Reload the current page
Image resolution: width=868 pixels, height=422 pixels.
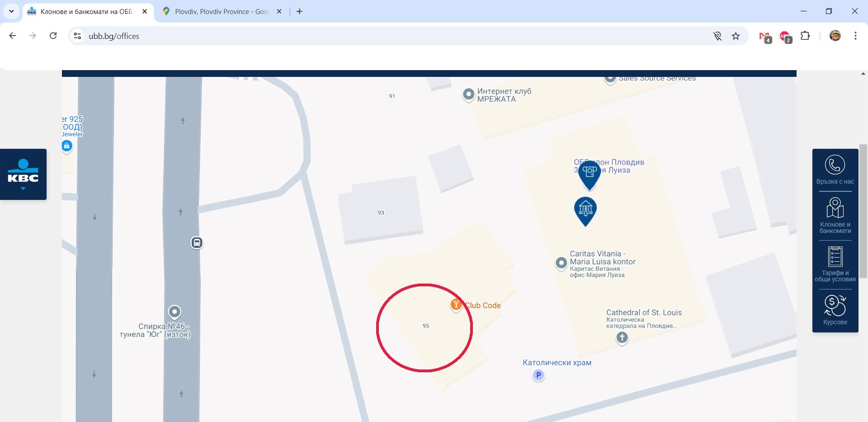53,36
